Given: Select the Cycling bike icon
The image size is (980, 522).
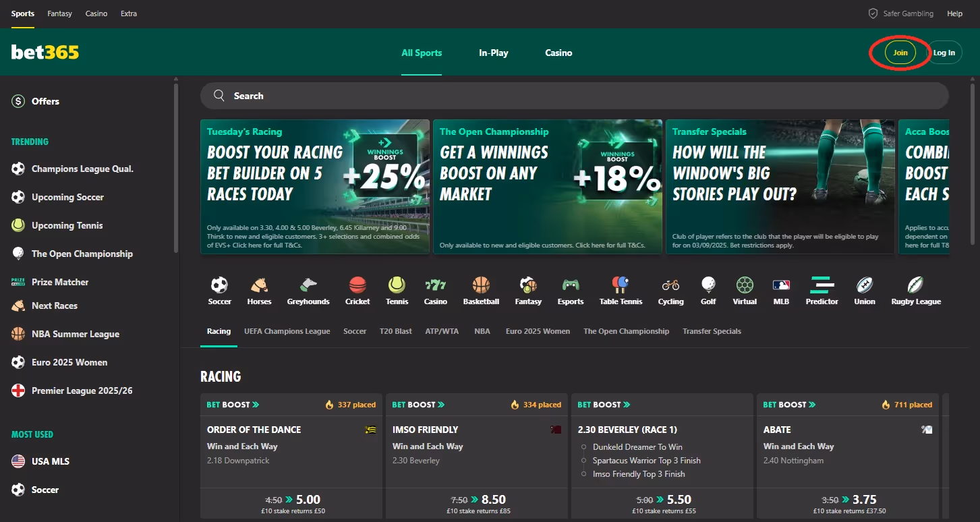Looking at the screenshot, I should coord(670,285).
